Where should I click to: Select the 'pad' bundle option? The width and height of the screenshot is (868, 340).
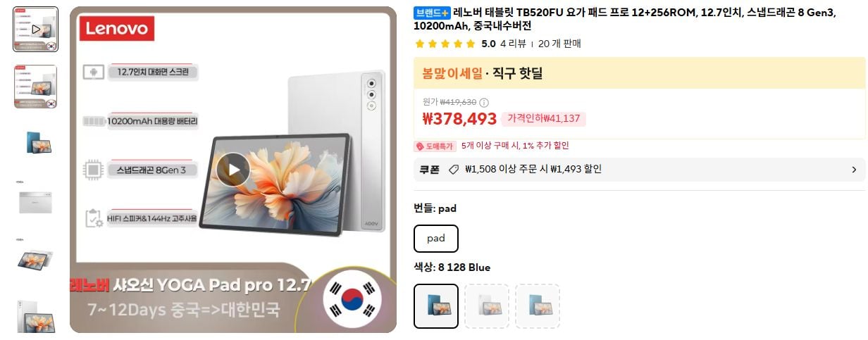coord(436,239)
